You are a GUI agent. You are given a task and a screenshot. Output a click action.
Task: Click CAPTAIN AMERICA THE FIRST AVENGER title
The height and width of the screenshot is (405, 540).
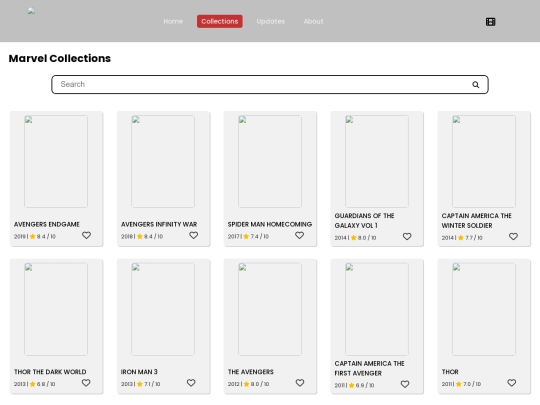[369, 368]
